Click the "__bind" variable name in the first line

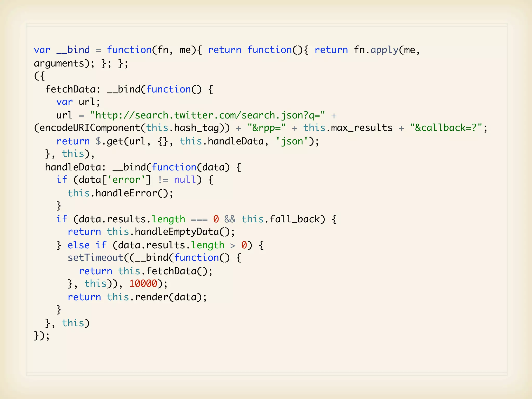73,50
